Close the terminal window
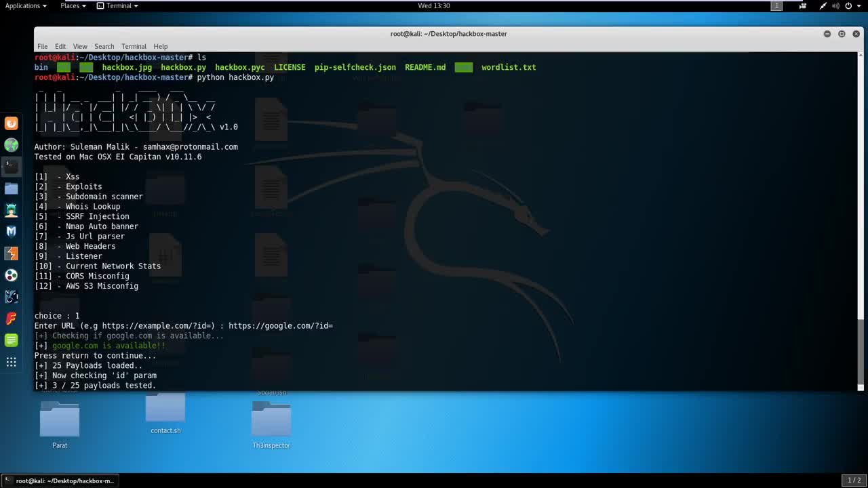 856,34
